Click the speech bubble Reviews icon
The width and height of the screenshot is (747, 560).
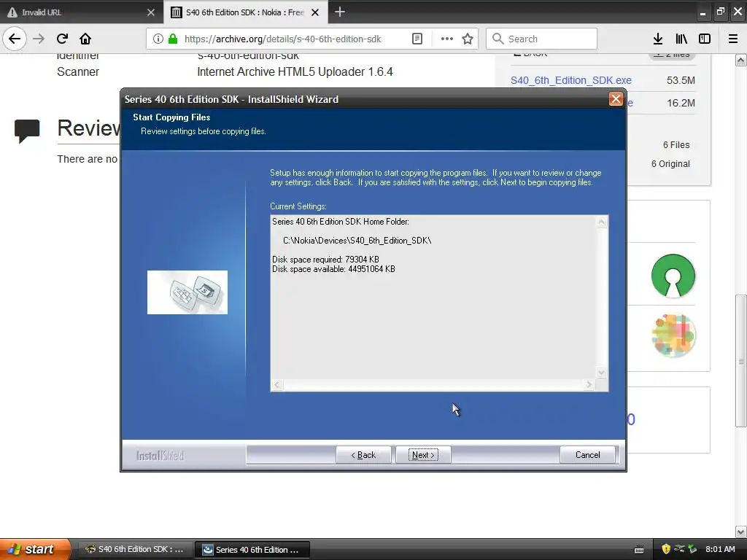[27, 131]
